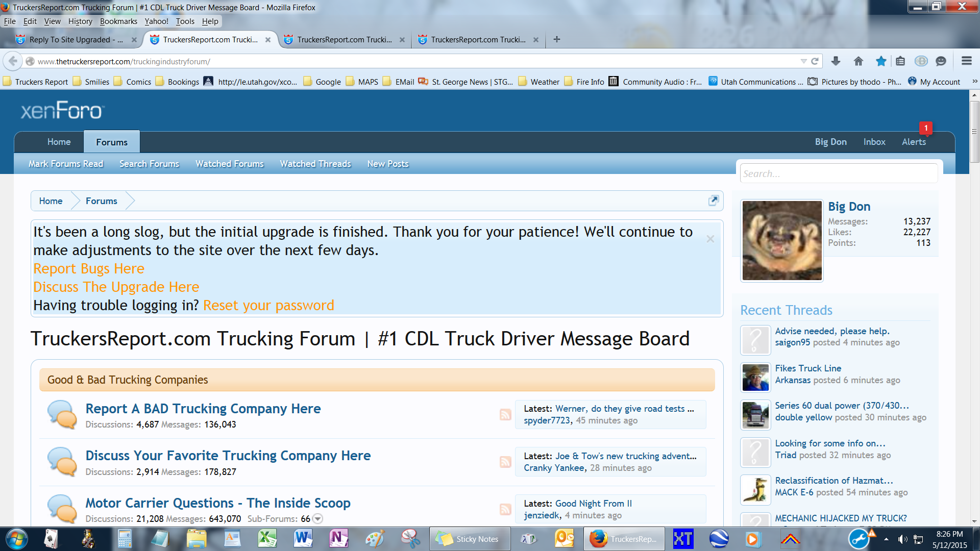Click the show bookmarks list icon

[900, 61]
